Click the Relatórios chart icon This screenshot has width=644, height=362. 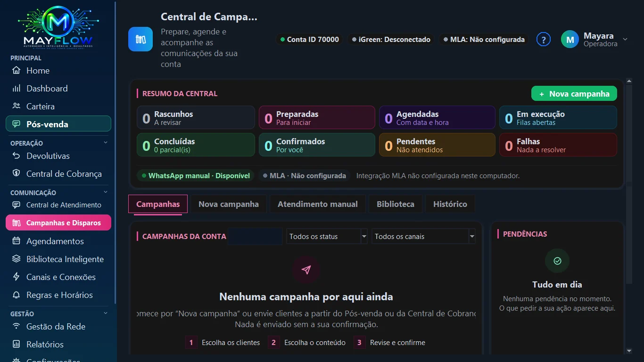pyautogui.click(x=17, y=345)
